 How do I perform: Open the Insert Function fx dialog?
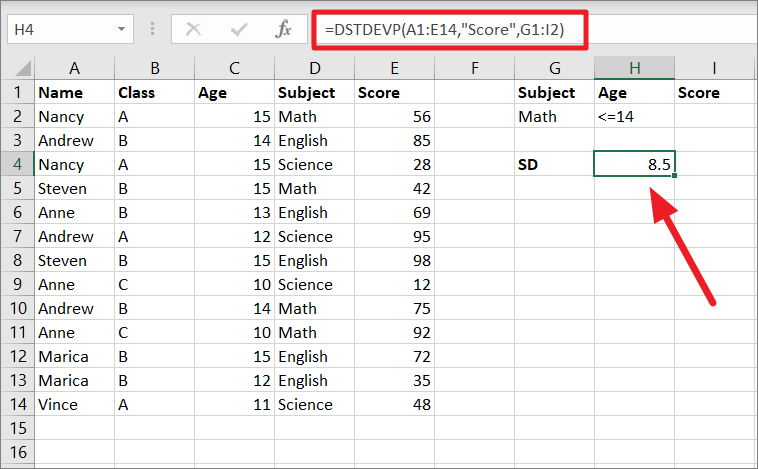click(283, 29)
